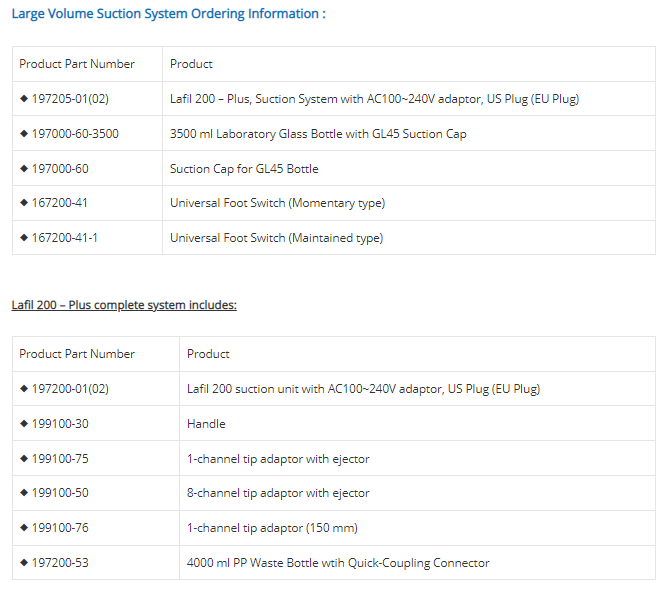
Task: Click 1-channel tip adaptor (150 mm) entry
Action: (x=272, y=528)
